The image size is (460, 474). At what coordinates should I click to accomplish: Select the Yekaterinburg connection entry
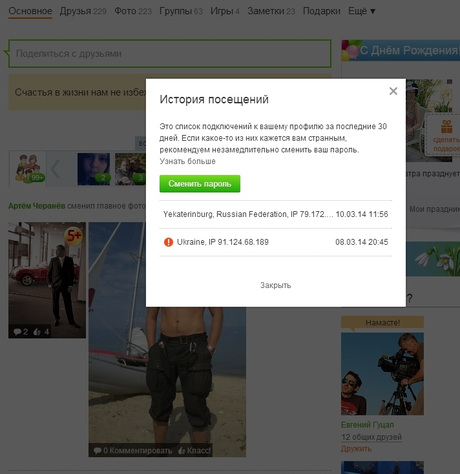click(275, 214)
